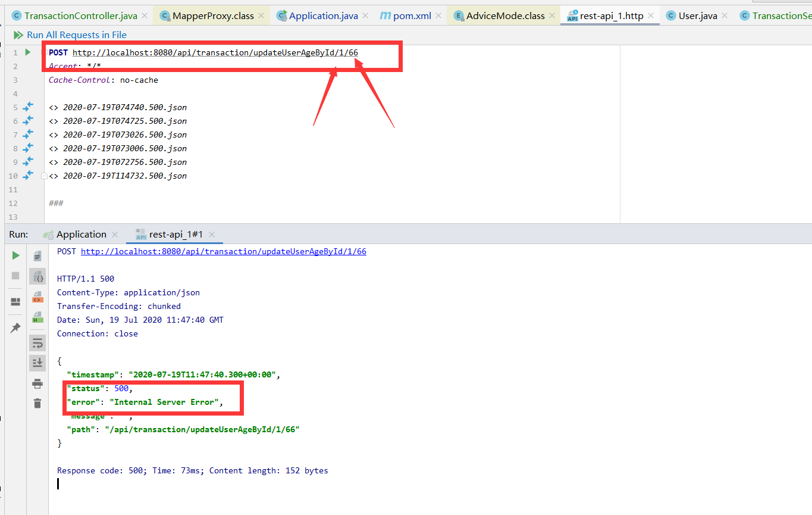Click Run All Requests in File
Image resolution: width=812 pixels, height=515 pixels.
pos(70,35)
